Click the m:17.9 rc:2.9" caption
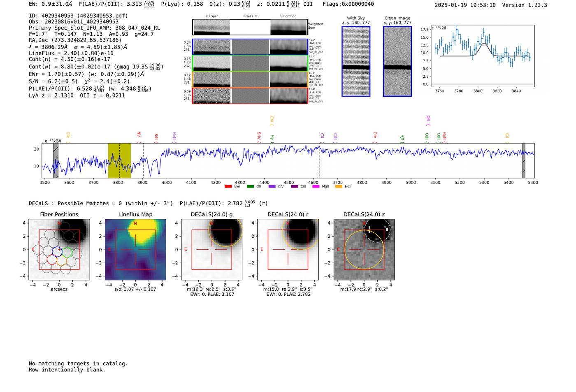 click(364, 289)
